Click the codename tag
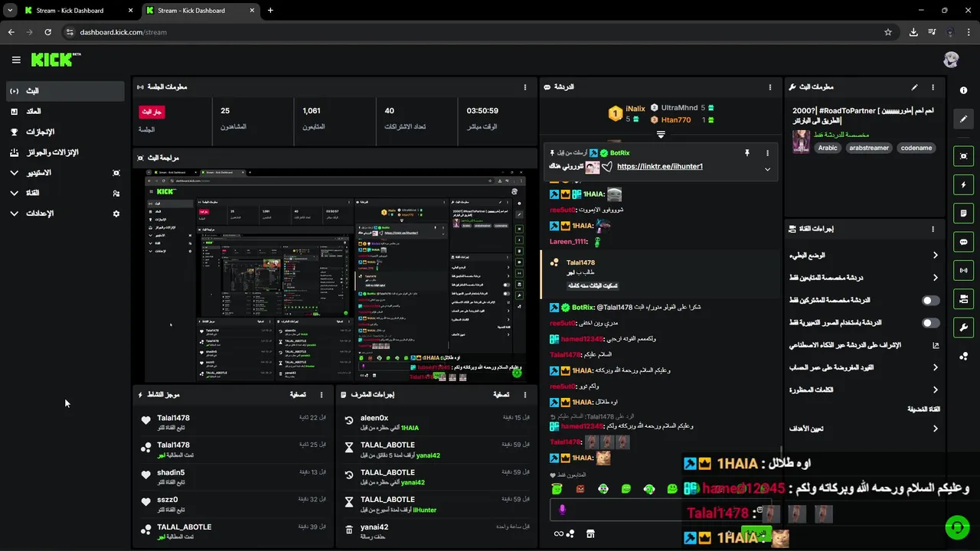980x551 pixels. tap(916, 148)
